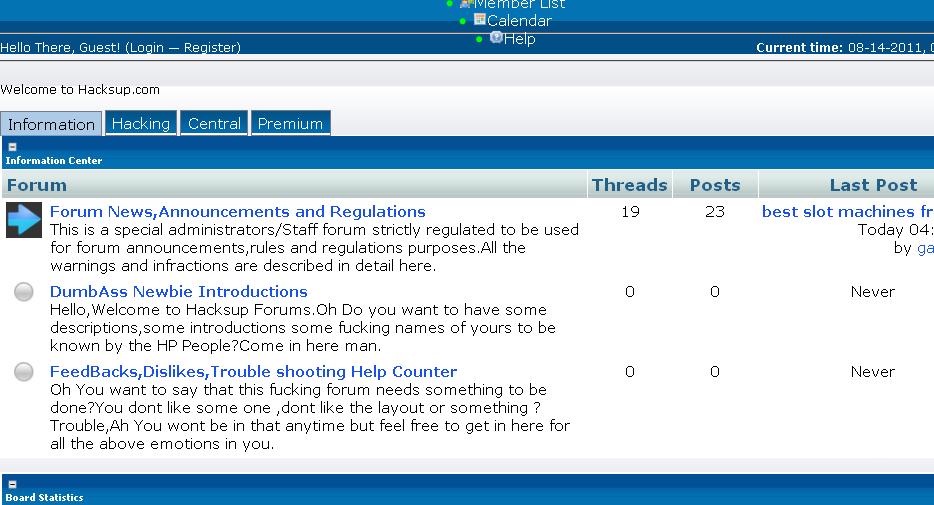Click the Calendar icon in the top navigation
This screenshot has height=505, width=934.
[480, 19]
